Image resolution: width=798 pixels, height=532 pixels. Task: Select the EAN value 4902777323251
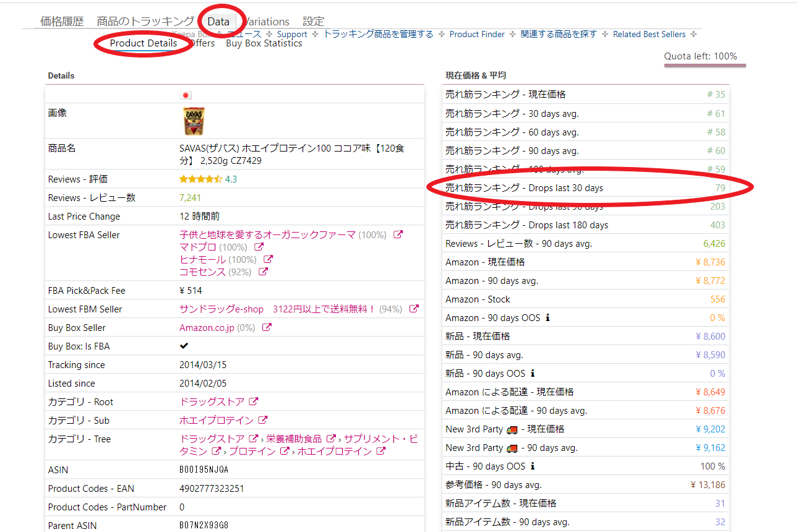coord(212,488)
